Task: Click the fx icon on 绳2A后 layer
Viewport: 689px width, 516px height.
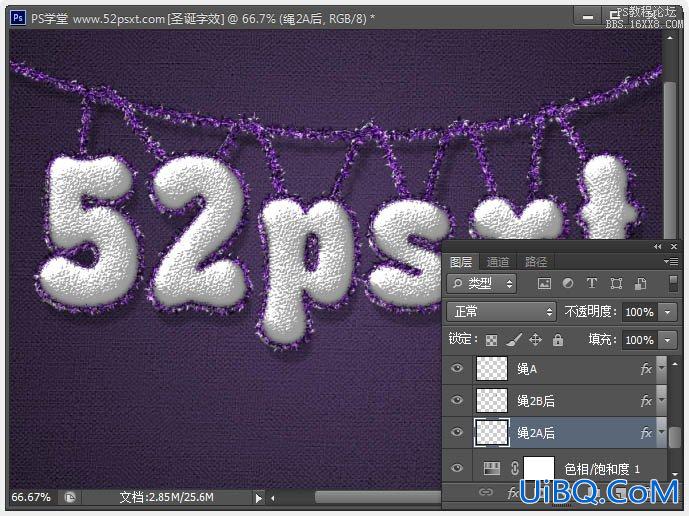Action: click(646, 432)
